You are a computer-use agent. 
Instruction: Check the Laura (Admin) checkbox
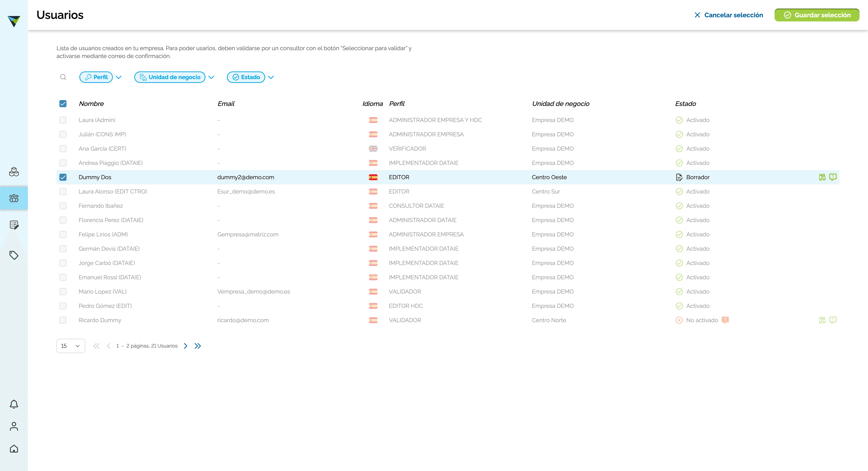click(x=63, y=120)
